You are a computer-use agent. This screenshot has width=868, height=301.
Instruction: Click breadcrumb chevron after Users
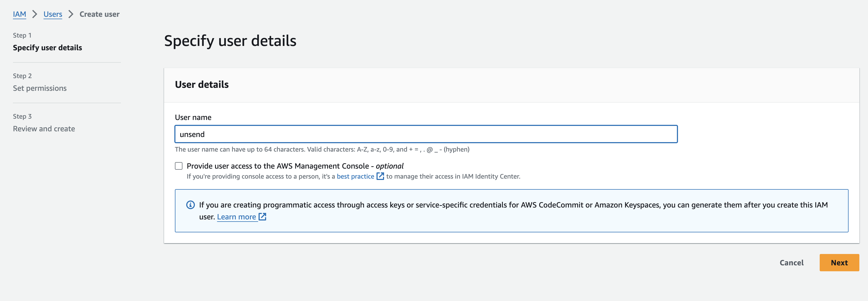[x=71, y=14]
